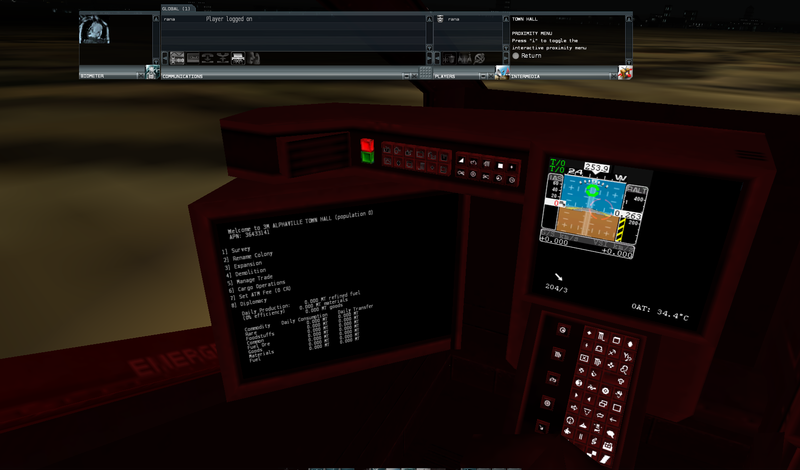Click the group icon in Players panel

pos(465,58)
